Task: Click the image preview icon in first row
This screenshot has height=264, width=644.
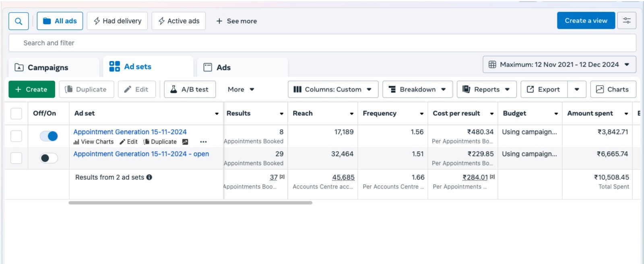Action: point(185,142)
